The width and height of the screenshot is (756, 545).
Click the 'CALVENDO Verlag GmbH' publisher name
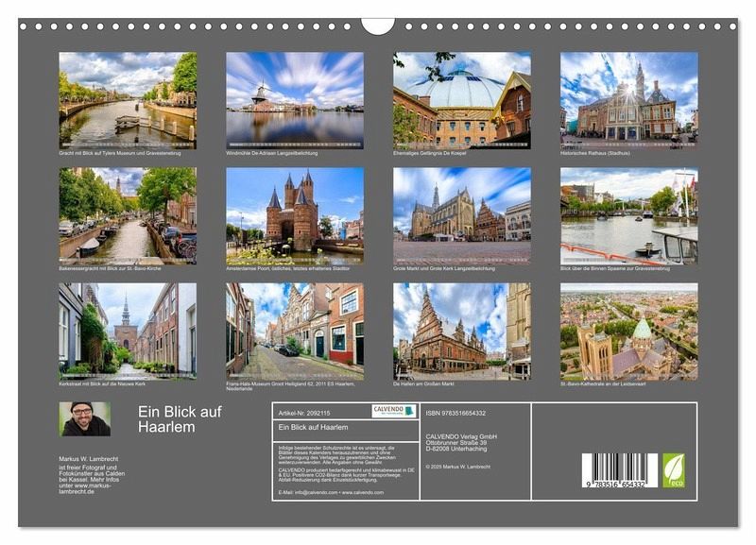461,436
